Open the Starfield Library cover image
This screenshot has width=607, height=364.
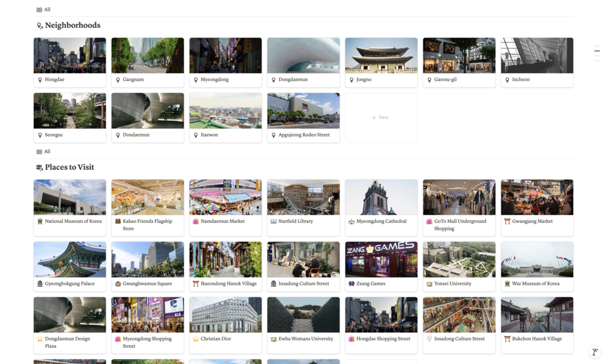[x=303, y=197]
